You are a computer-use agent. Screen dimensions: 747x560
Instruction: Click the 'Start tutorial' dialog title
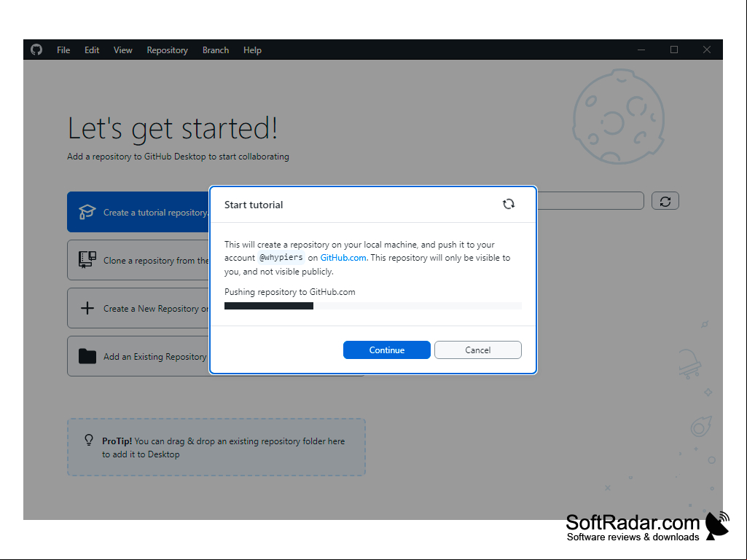point(254,205)
